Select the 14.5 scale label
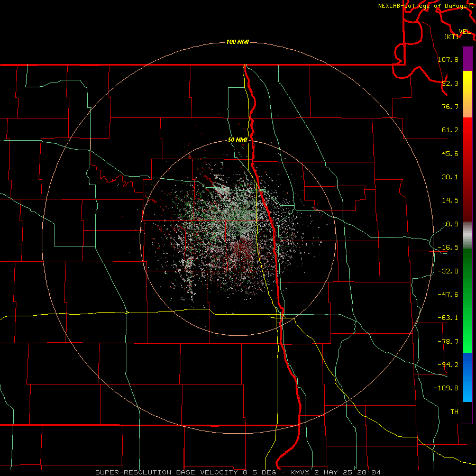 pyautogui.click(x=450, y=200)
